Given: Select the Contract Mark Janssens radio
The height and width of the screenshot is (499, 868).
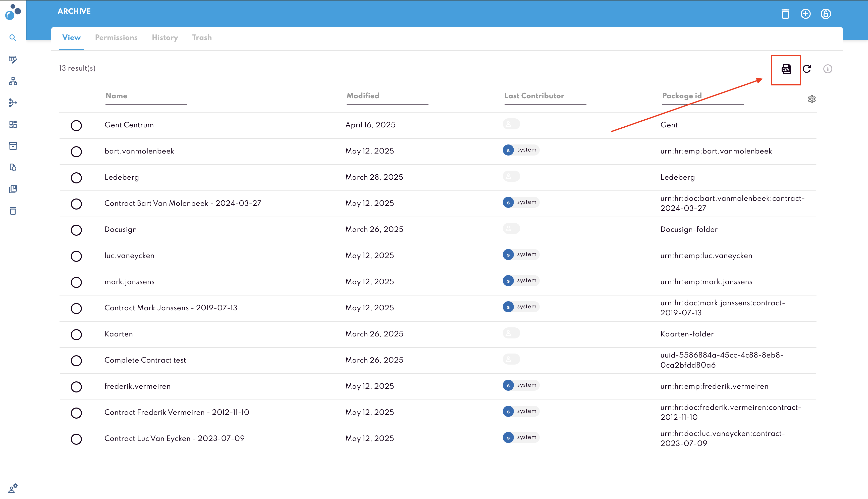Looking at the screenshot, I should click(76, 309).
